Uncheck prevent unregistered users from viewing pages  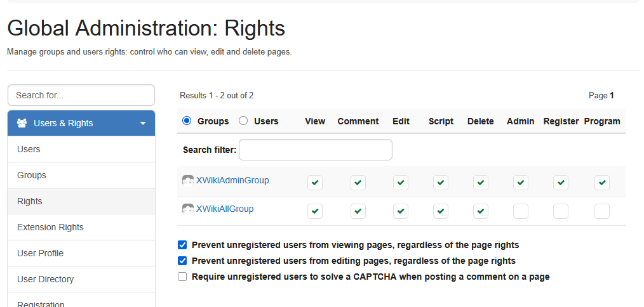click(183, 245)
